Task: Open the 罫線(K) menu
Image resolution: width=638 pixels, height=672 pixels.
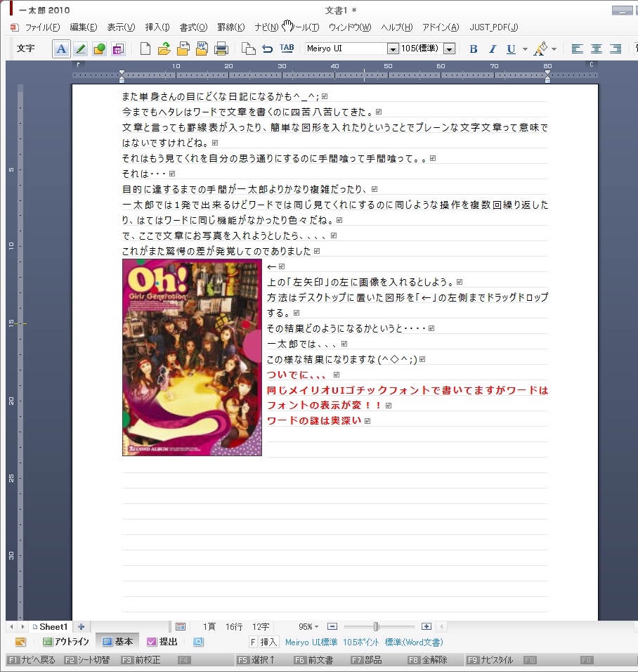Action: click(231, 27)
